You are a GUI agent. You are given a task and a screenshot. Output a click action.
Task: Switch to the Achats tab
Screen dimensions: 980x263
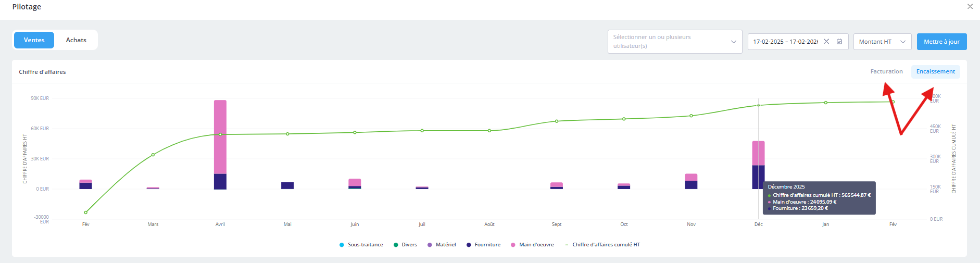coord(76,40)
